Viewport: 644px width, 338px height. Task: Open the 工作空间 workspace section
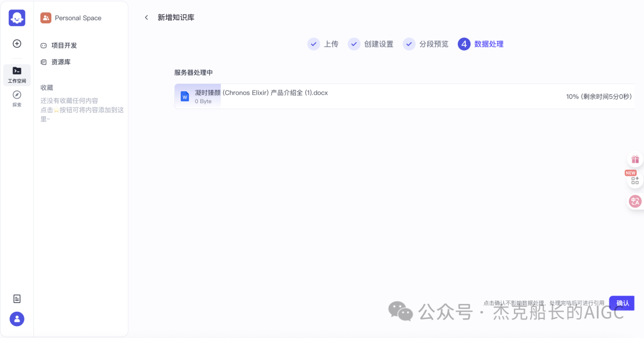click(17, 75)
